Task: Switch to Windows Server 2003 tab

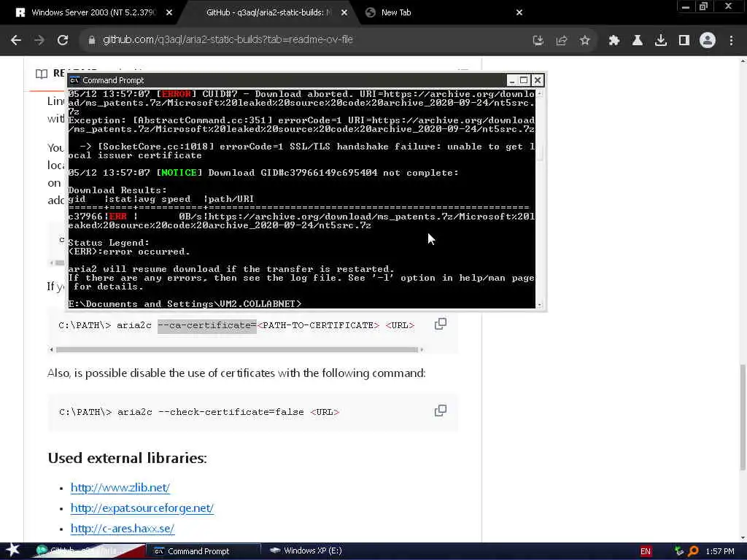Action: pyautogui.click(x=93, y=12)
